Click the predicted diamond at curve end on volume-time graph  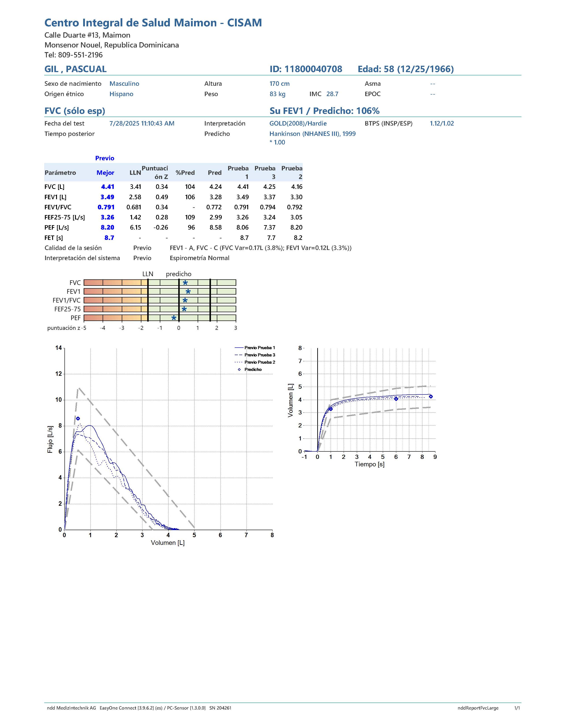click(x=431, y=397)
